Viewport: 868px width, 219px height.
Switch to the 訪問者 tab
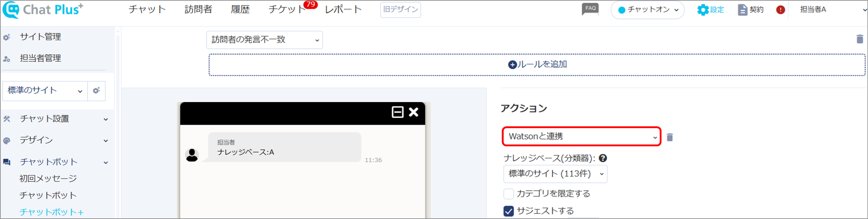click(198, 10)
